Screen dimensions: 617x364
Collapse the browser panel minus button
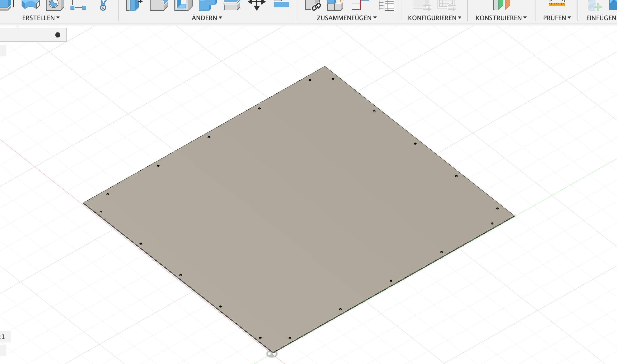coord(58,35)
